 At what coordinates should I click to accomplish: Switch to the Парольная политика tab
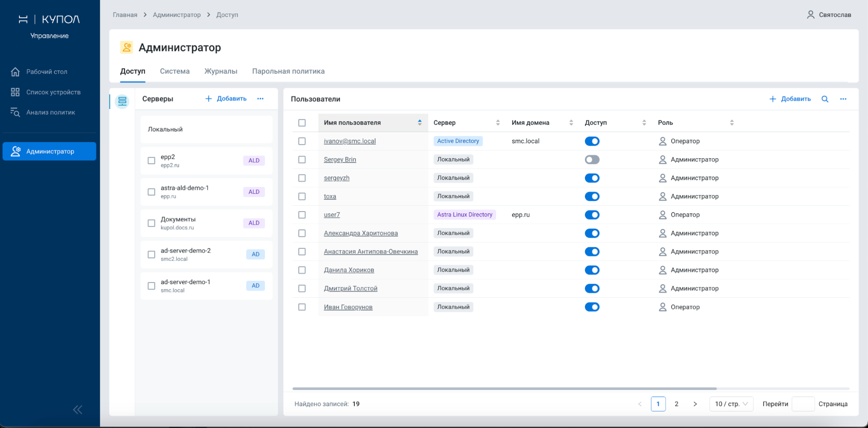coord(288,71)
